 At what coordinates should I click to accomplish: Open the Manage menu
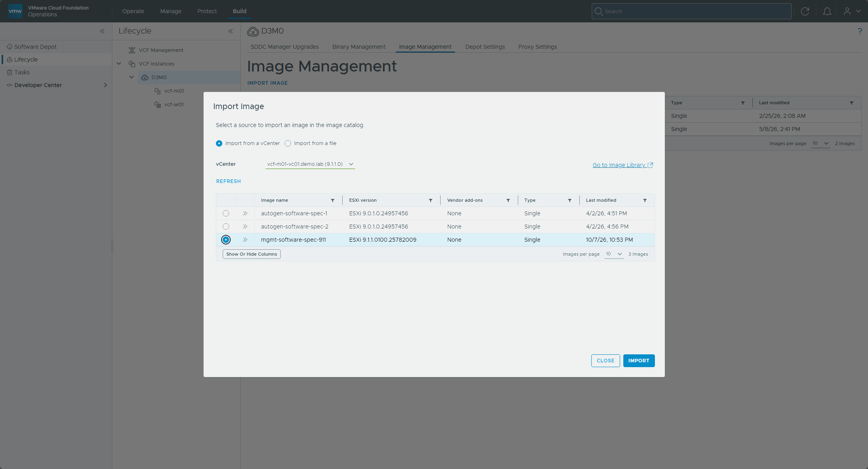(x=171, y=11)
